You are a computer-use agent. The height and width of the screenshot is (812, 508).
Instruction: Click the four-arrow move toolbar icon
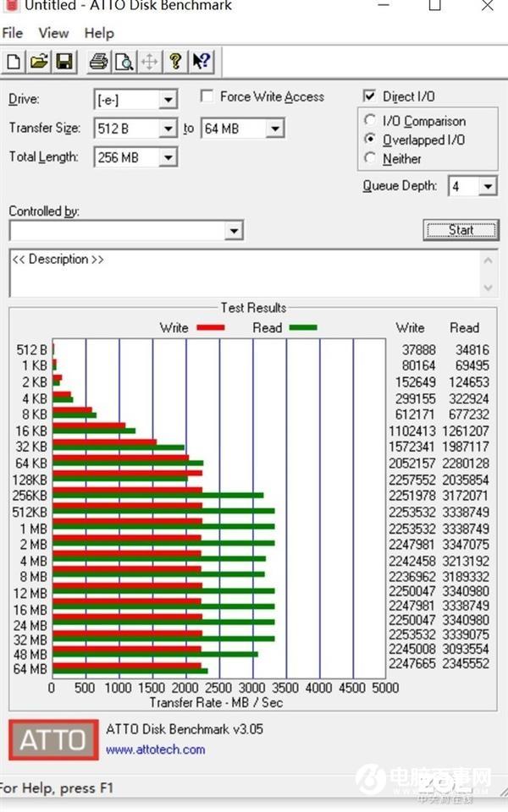click(149, 62)
